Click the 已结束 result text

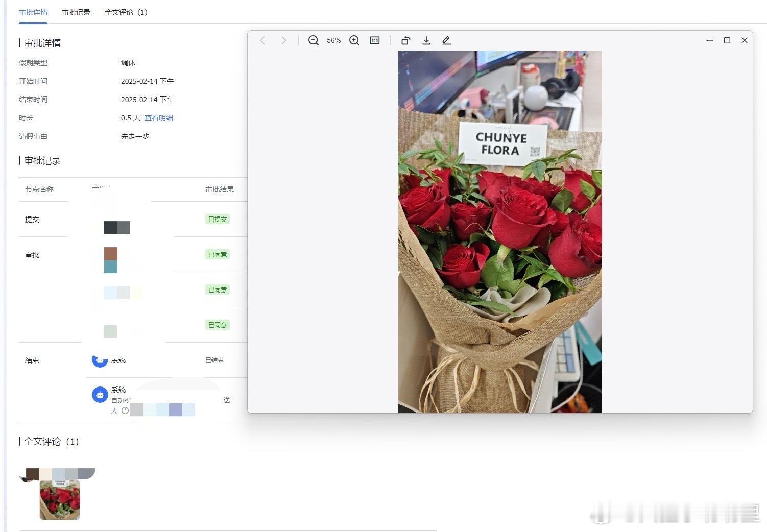[x=214, y=360]
